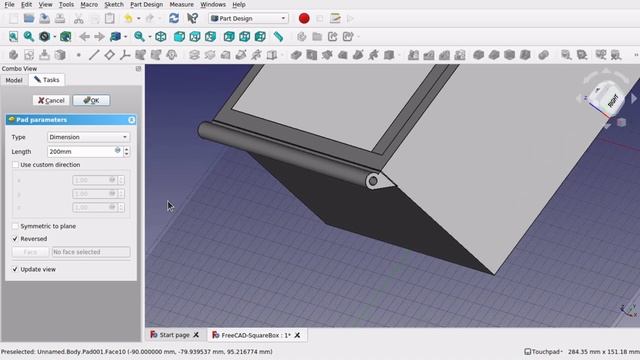
Task: Enable Use custom direction checkbox
Action: [16, 165]
